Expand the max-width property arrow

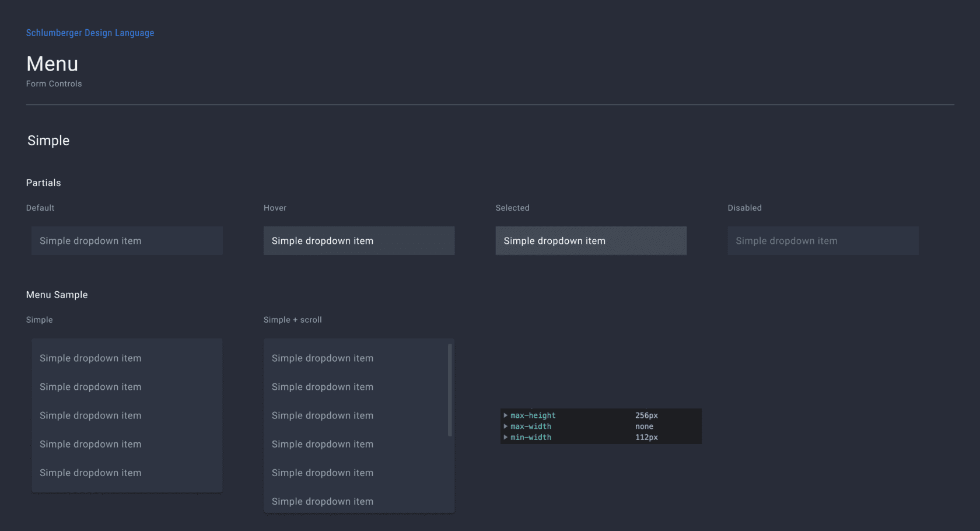coord(505,427)
